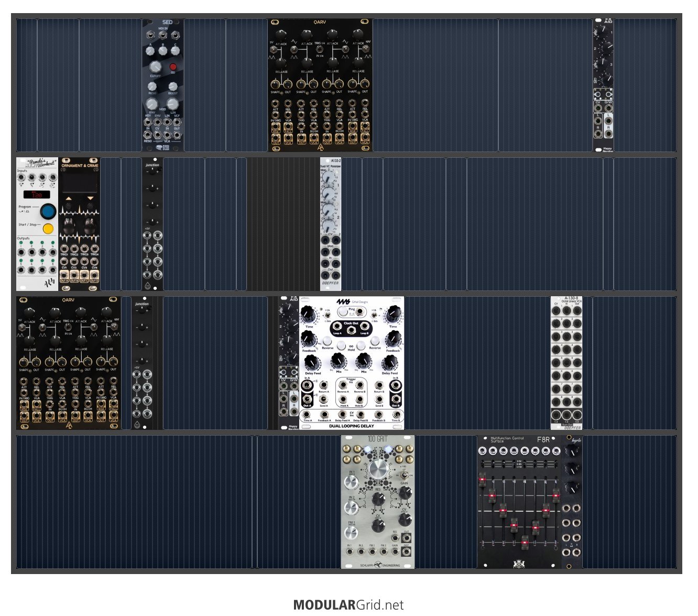Click the Reverse B trigger jack

(359, 386)
